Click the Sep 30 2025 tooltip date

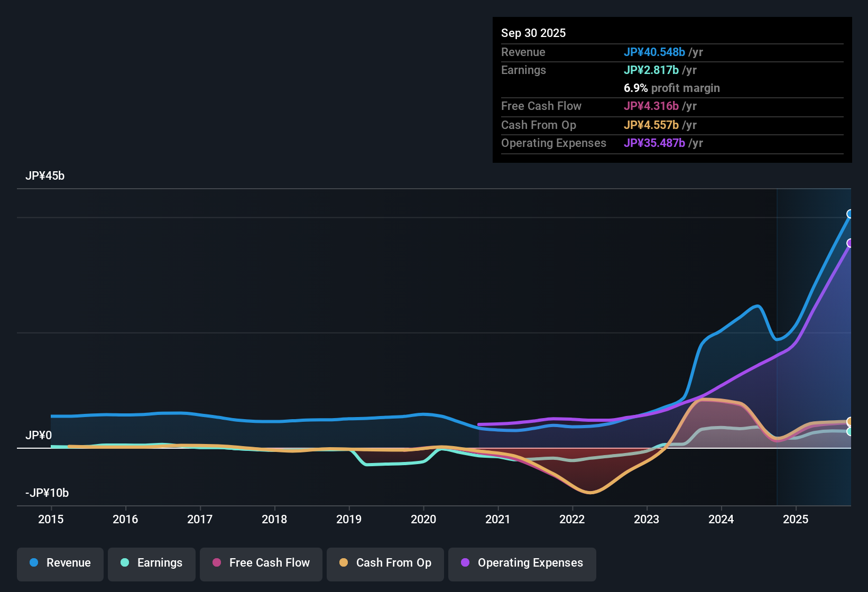click(533, 33)
